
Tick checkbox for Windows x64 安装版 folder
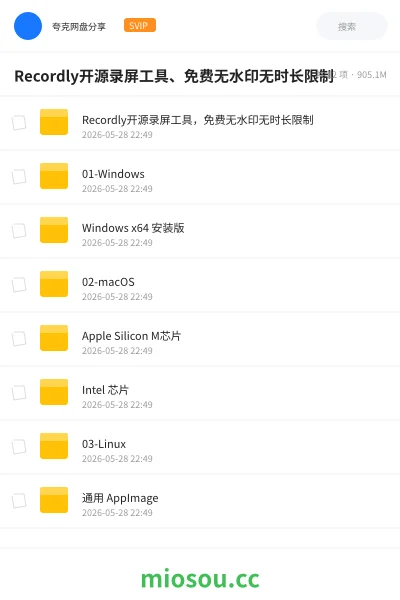click(x=19, y=231)
